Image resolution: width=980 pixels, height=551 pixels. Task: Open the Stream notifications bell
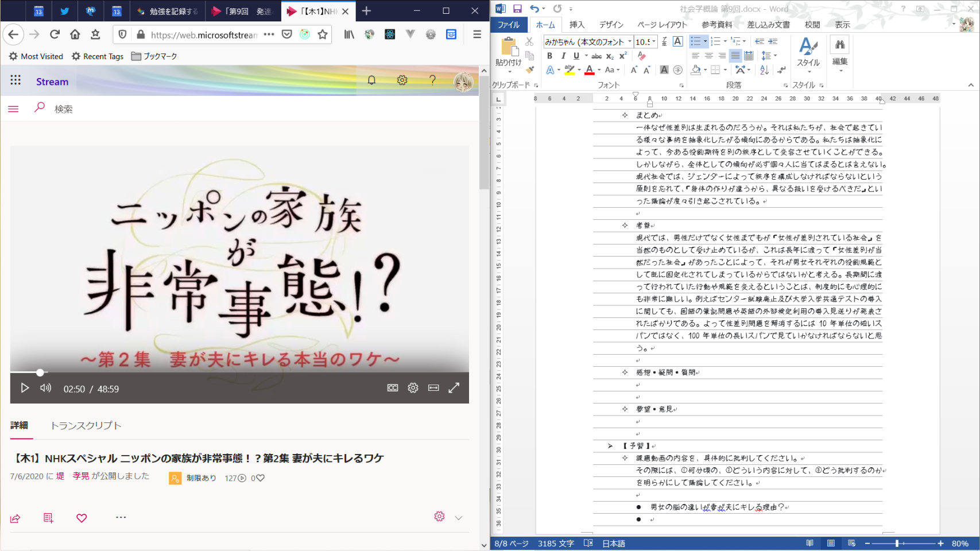(371, 80)
